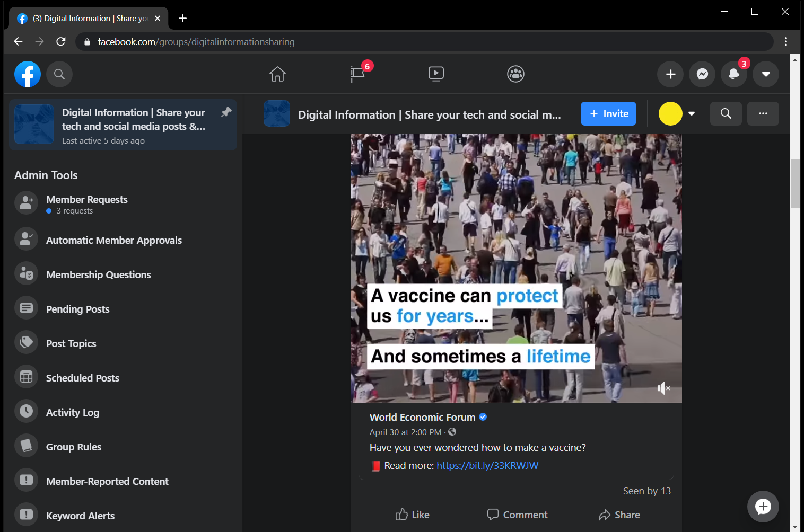Click the public globe icon on the post
This screenshot has height=532, width=804.
pos(452,432)
